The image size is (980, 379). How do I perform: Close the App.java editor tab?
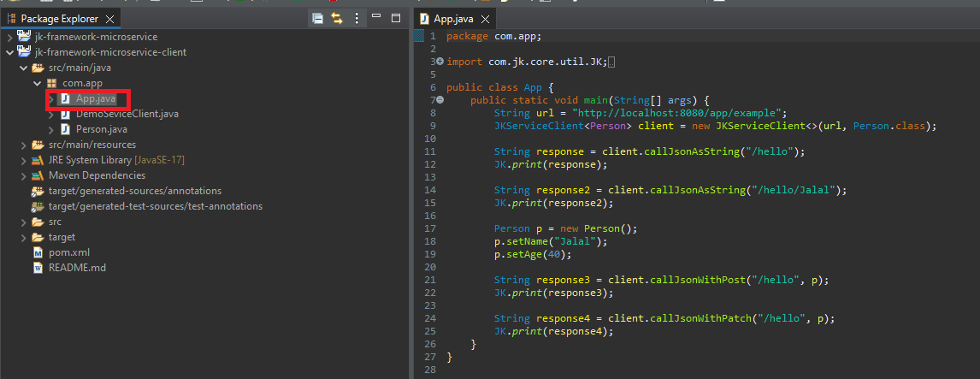click(x=484, y=20)
